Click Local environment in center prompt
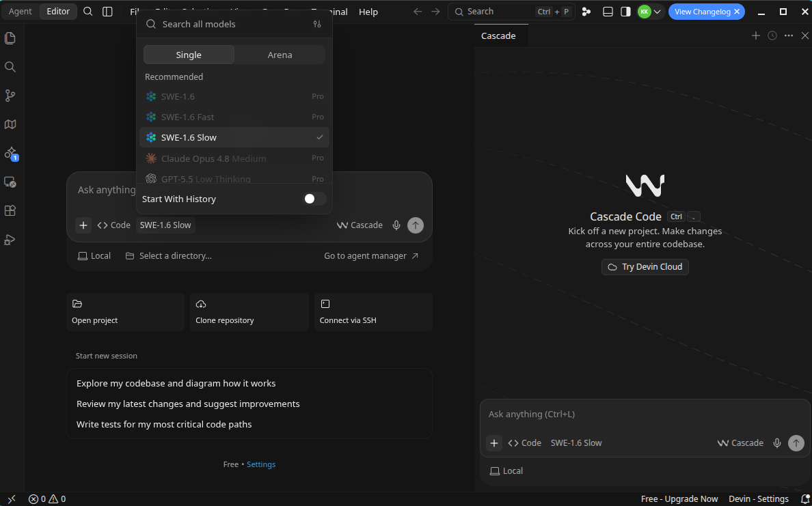The width and height of the screenshot is (812, 506). point(94,255)
